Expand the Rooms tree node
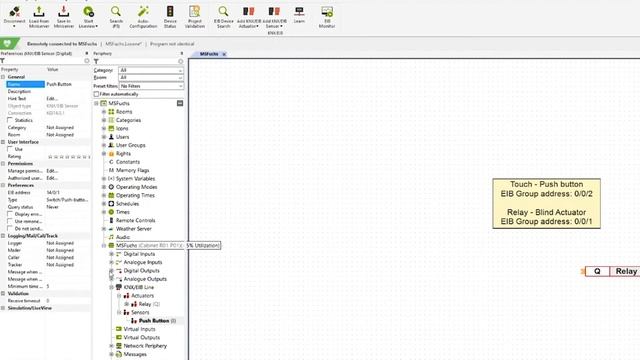The width and height of the screenshot is (640, 360). (104, 111)
